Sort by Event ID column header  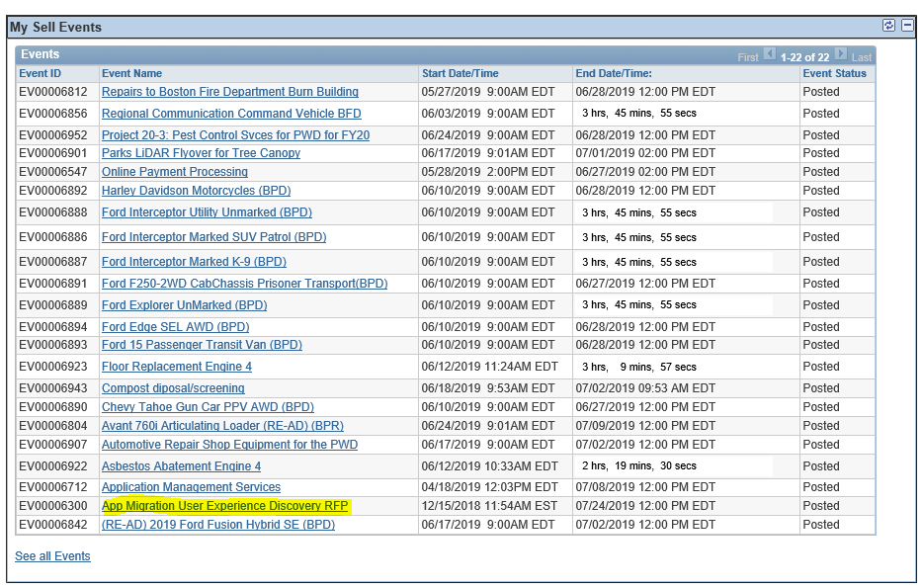[x=41, y=73]
